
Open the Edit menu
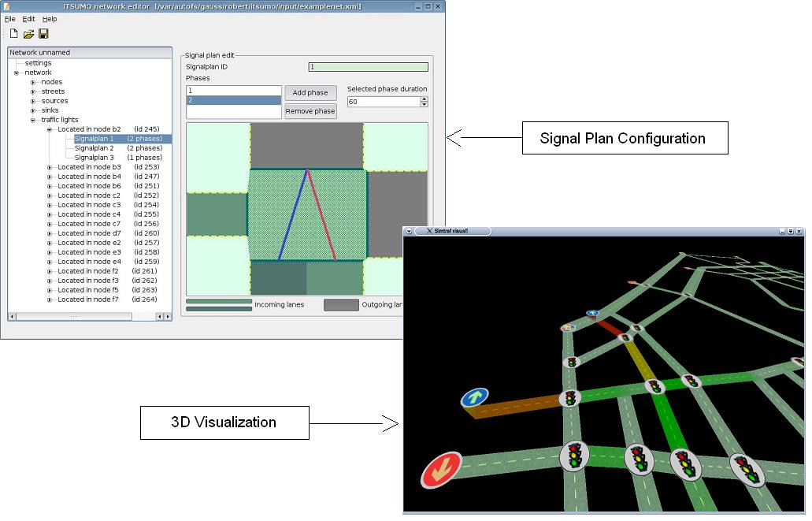click(28, 19)
